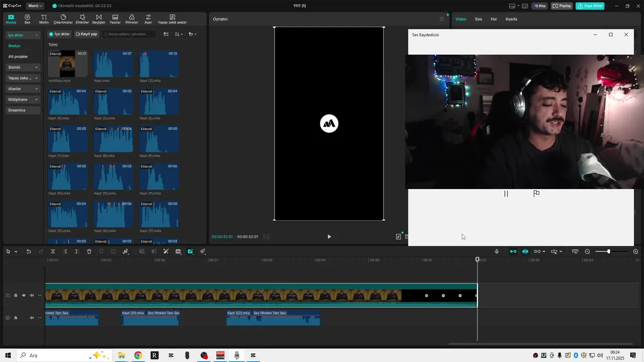The image size is (644, 362).
Task: Click the auto-enhance magic wand icon
Action: (x=166, y=251)
